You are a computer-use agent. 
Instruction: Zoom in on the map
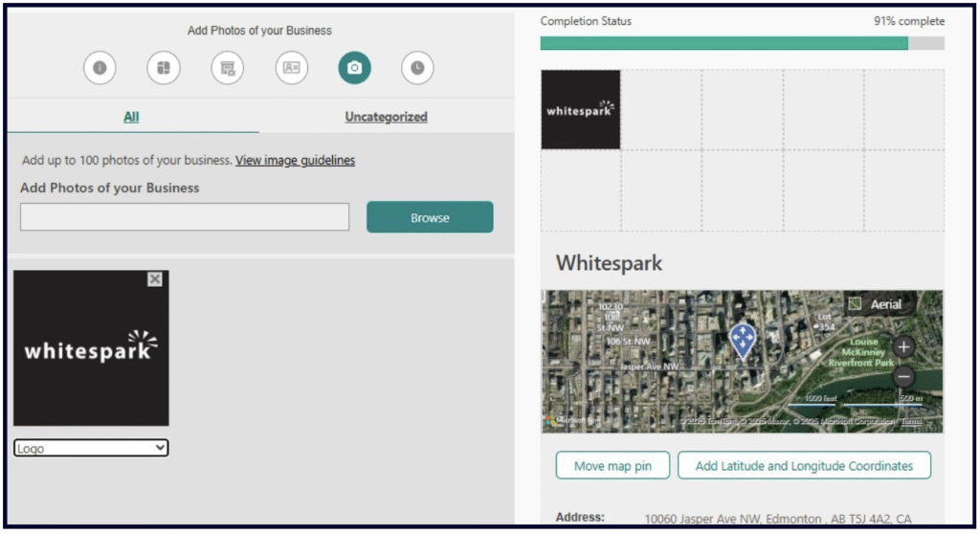point(904,346)
